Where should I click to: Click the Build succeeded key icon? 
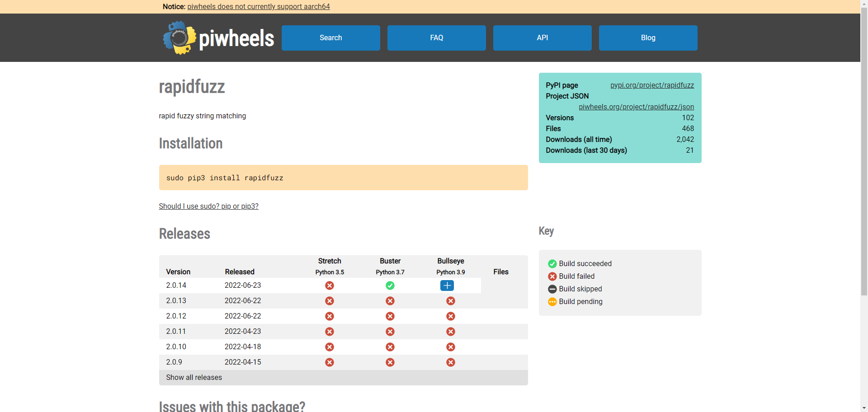pos(552,263)
